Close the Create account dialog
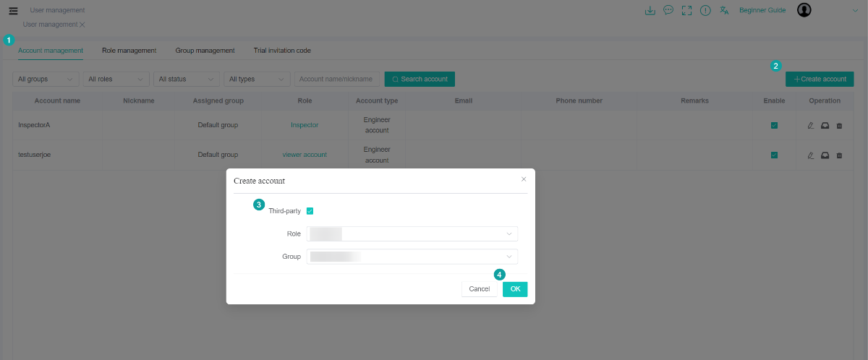The height and width of the screenshot is (360, 868). [x=524, y=179]
